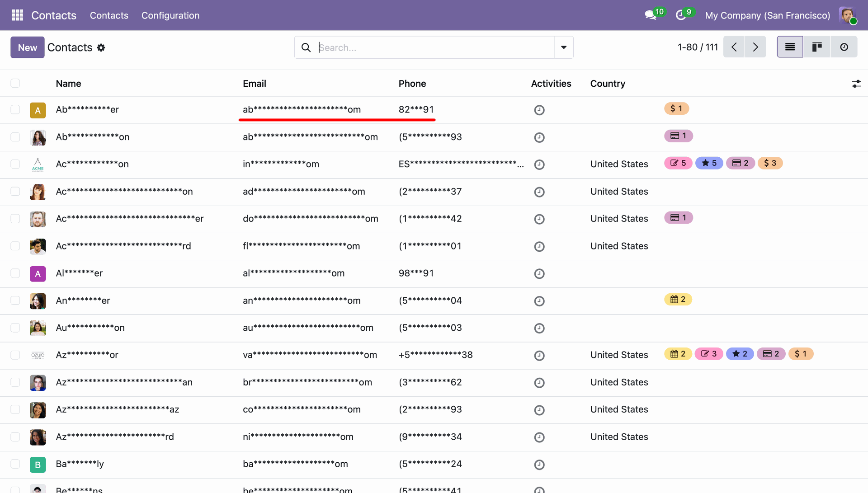Check the Ab**********er row checkbox

(15, 109)
